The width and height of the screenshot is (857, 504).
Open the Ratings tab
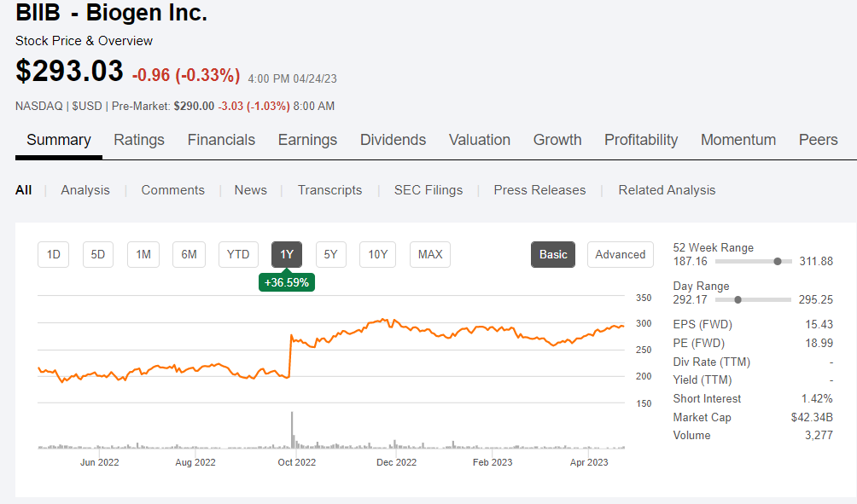139,140
